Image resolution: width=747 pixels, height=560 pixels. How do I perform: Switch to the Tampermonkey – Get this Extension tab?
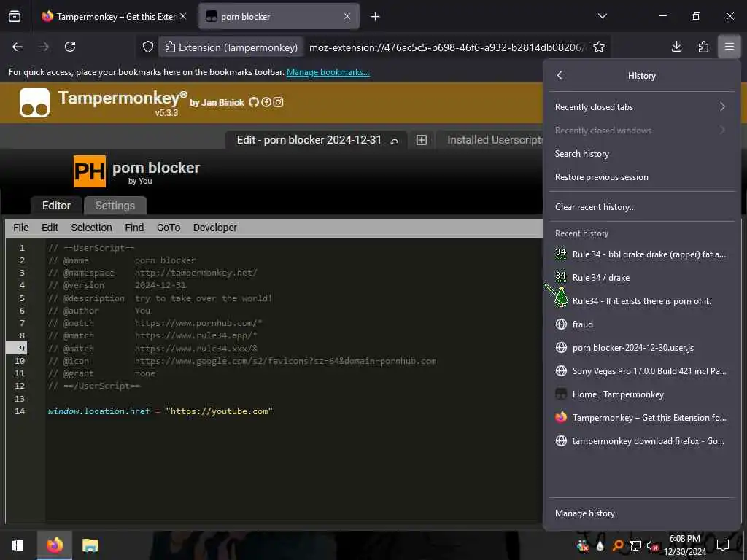(113, 16)
